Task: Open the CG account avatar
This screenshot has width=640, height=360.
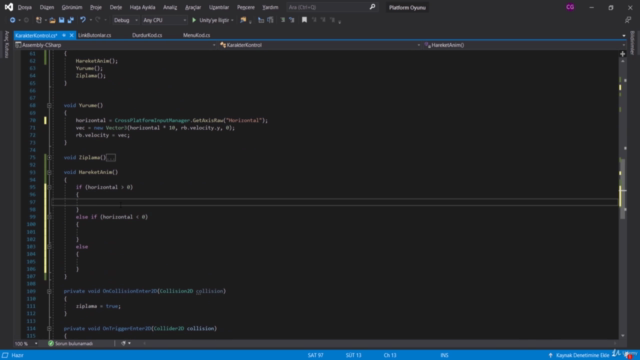Action: tap(570, 7)
